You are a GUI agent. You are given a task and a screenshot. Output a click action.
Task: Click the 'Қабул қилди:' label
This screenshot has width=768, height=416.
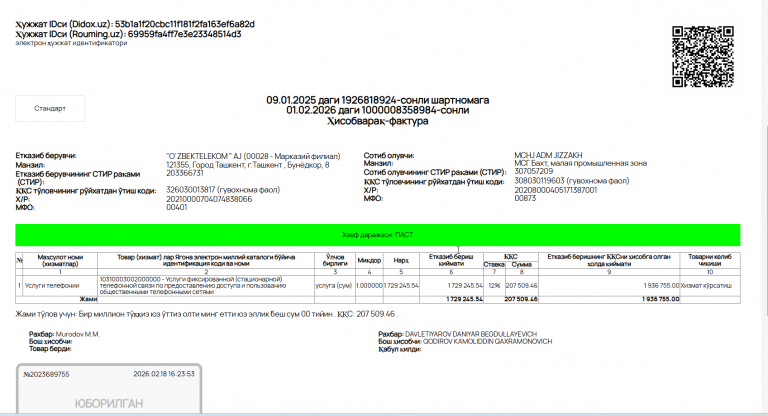400,349
